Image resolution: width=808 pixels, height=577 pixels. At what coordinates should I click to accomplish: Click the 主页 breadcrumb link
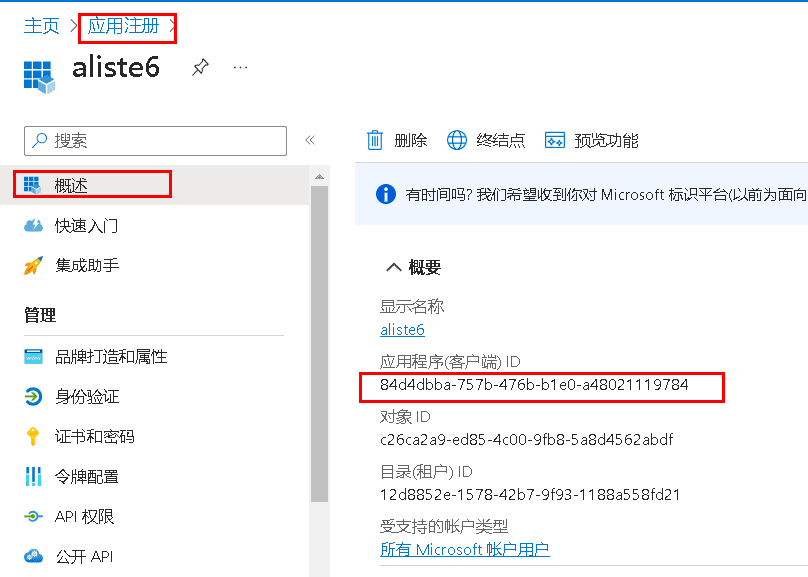(x=42, y=26)
